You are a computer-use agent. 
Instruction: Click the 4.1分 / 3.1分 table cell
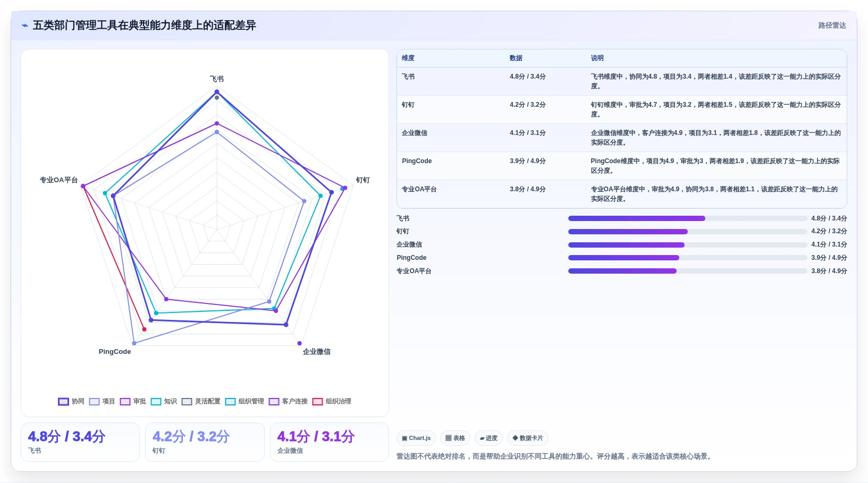pyautogui.click(x=528, y=133)
